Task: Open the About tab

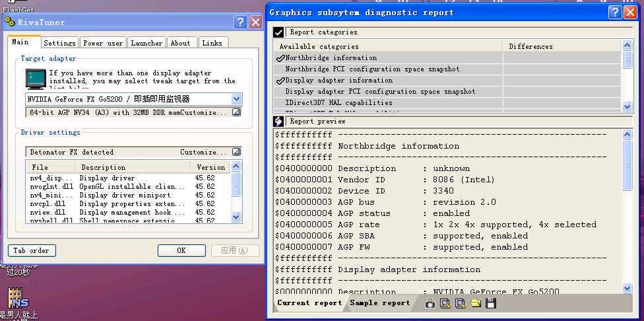Action: coord(181,43)
